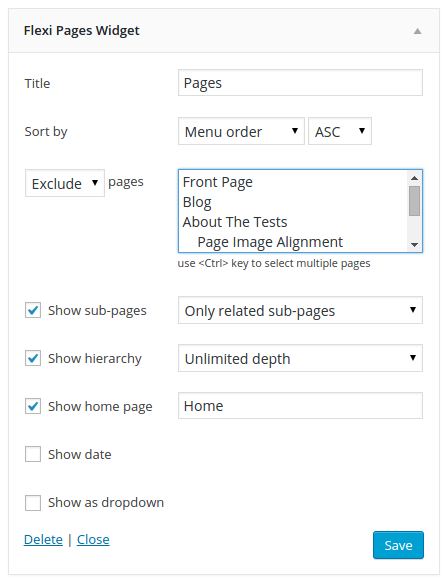Viewport: 448px width, 584px height.
Task: Click the Delete widget link
Action: [x=43, y=539]
